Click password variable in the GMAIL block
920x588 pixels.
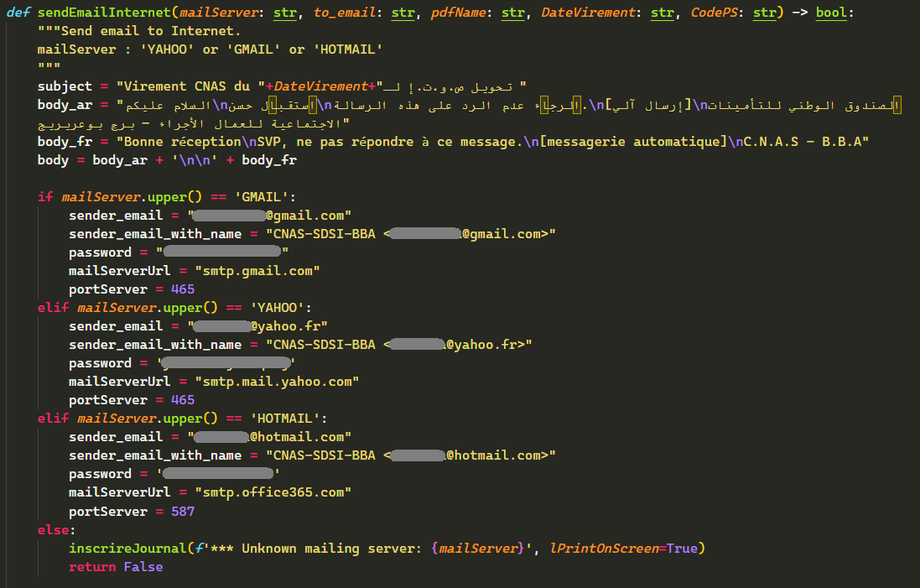coord(100,252)
